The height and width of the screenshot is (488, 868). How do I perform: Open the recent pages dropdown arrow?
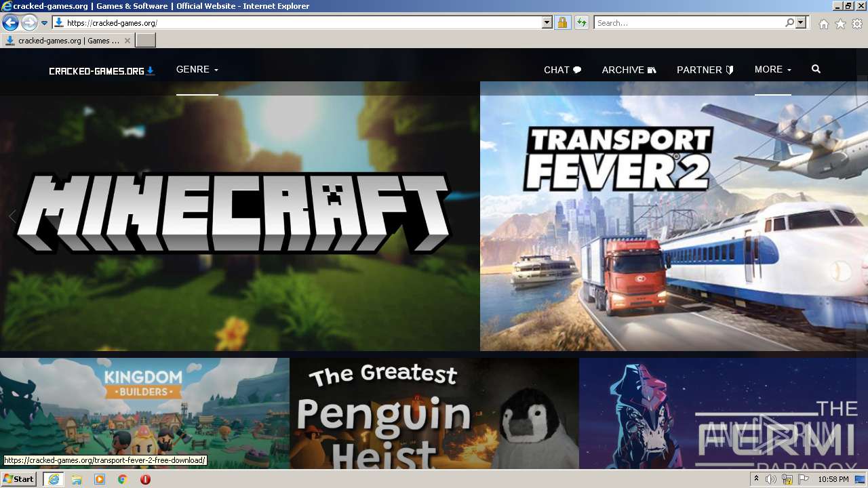coord(45,23)
